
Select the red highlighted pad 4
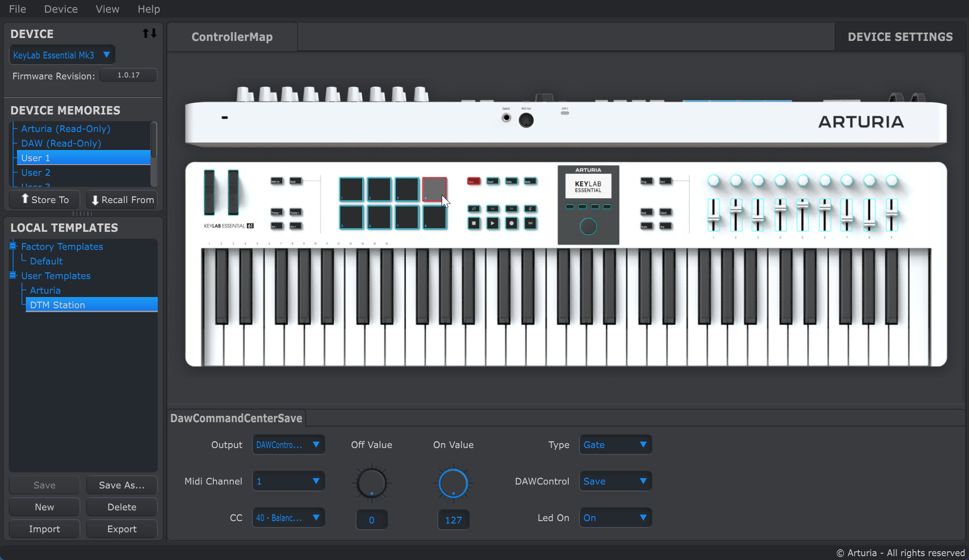click(434, 189)
